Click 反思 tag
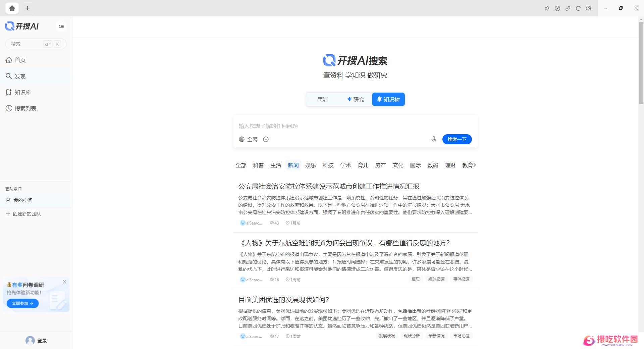Image resolution: width=644 pixels, height=349 pixels. [x=416, y=279]
